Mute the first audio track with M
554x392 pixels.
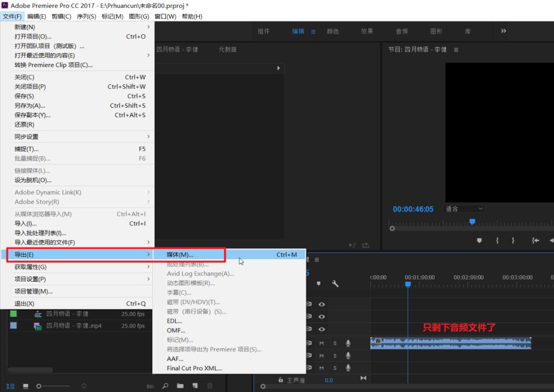click(322, 343)
